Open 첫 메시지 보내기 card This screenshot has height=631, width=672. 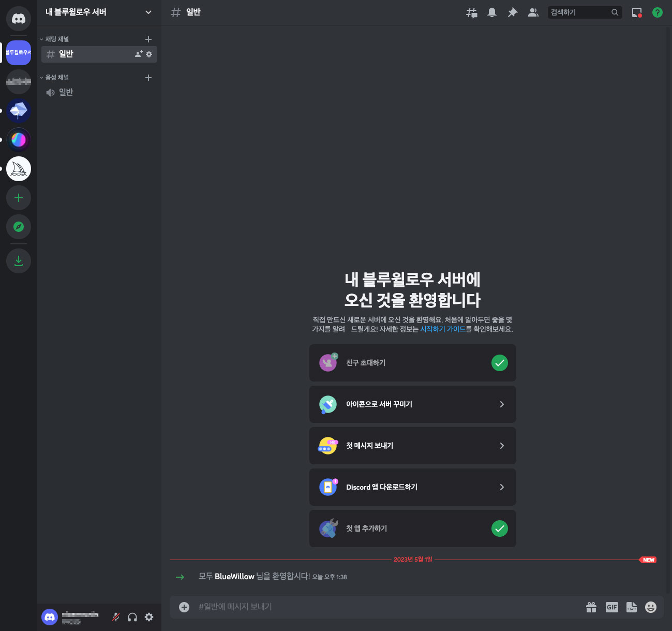(413, 446)
